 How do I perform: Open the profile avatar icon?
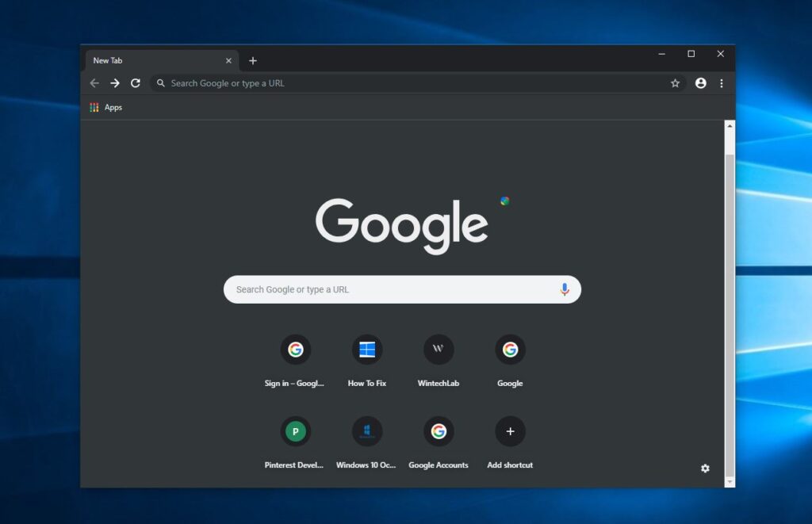699,82
